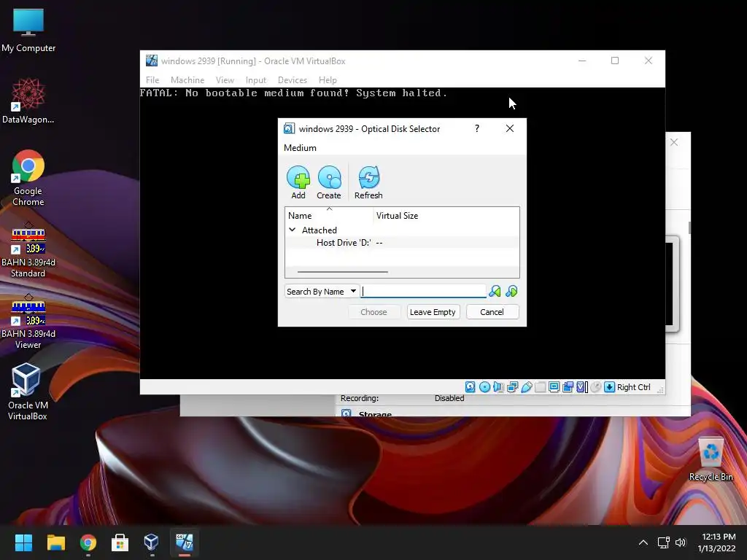Screen dimensions: 747x560
Task: Click the Storage section header in background window
Action: pos(375,413)
